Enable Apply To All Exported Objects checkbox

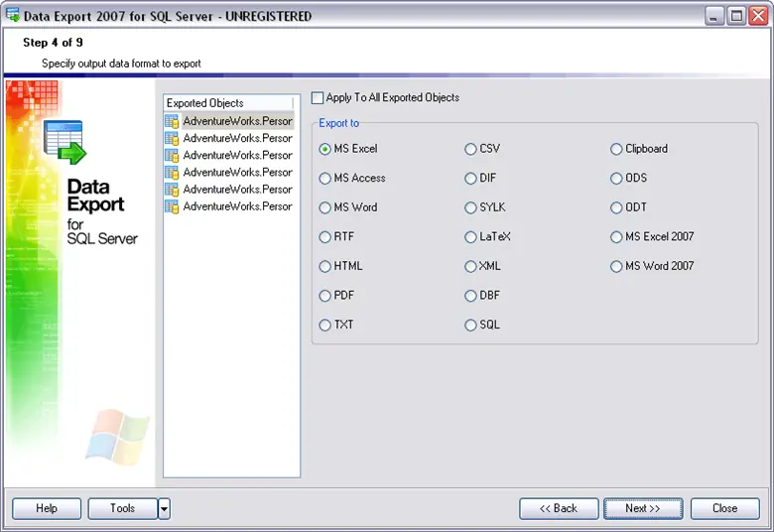click(x=318, y=98)
